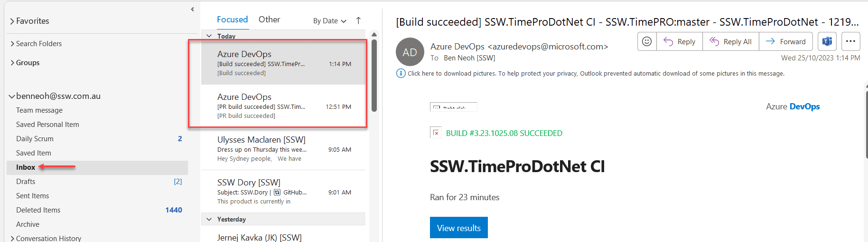Select the Focused tab
Image resolution: width=868 pixels, height=242 pixels.
pos(232,19)
